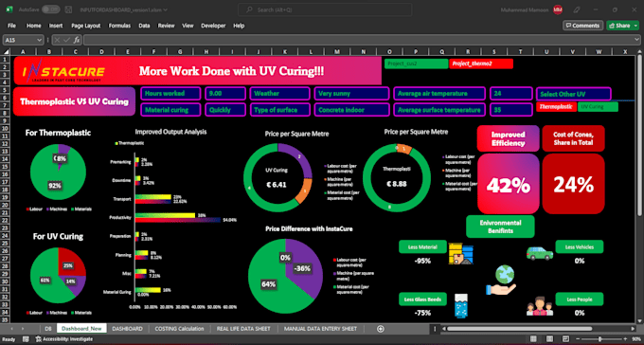
Task: Click the glass beads container icon
Action: (x=461, y=305)
